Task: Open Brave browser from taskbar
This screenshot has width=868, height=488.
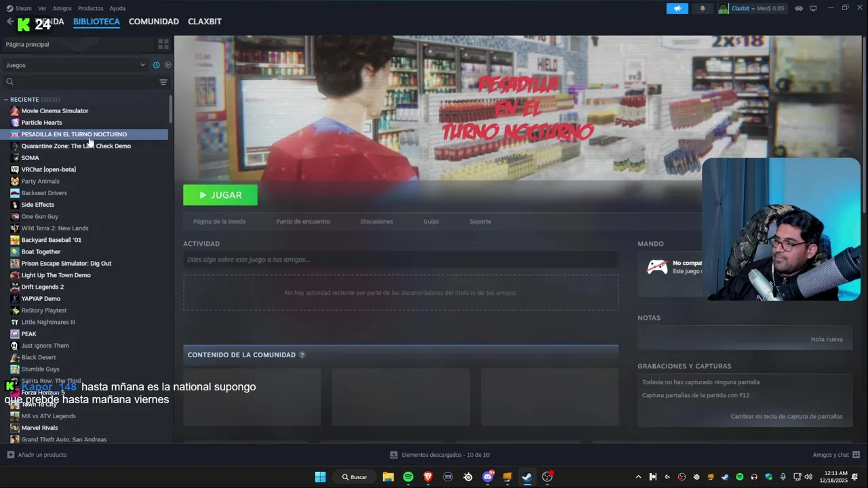Action: tap(428, 477)
